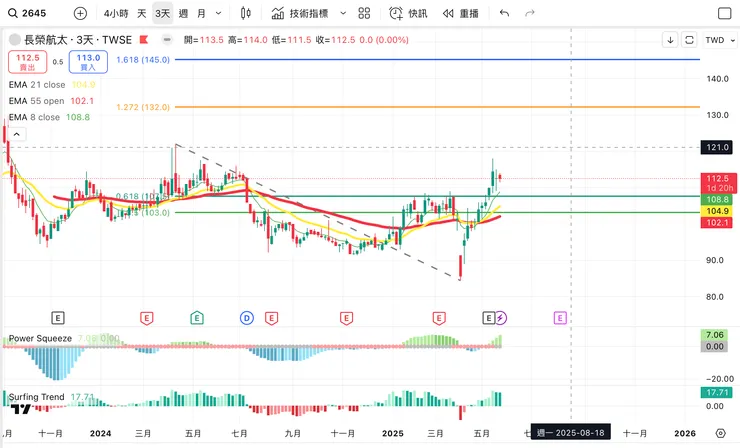The image size is (740, 448).
Task: Open the red E earnings marker near 十一月 2024
Action: 346,318
